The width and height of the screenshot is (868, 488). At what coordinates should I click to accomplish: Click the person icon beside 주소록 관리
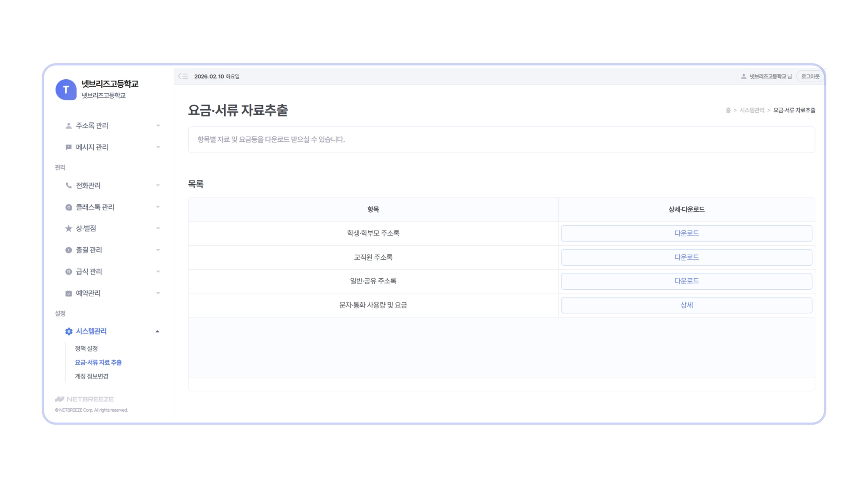(x=68, y=126)
